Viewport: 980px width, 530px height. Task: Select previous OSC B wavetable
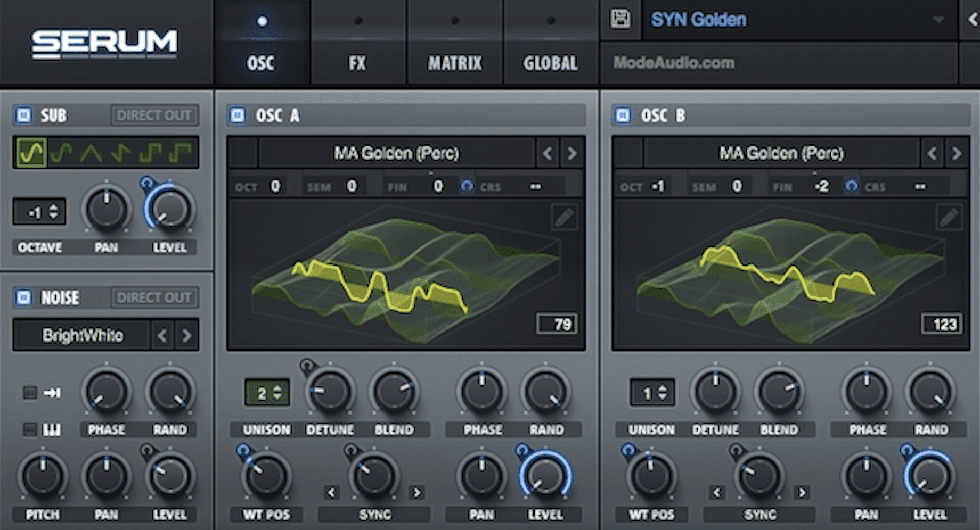[932, 154]
